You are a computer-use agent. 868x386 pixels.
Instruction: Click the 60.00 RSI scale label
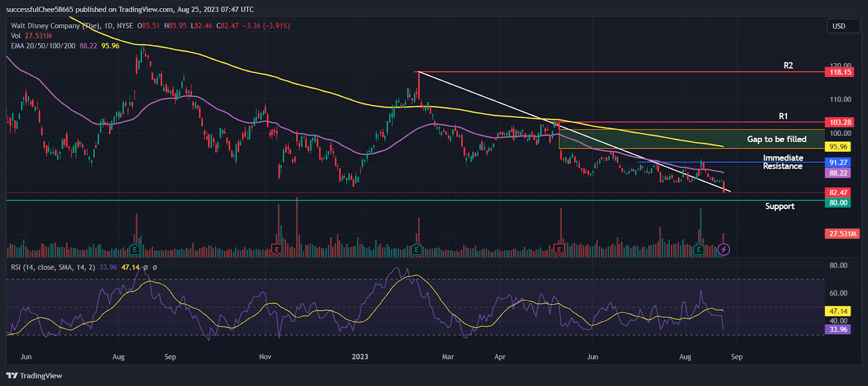pos(838,293)
